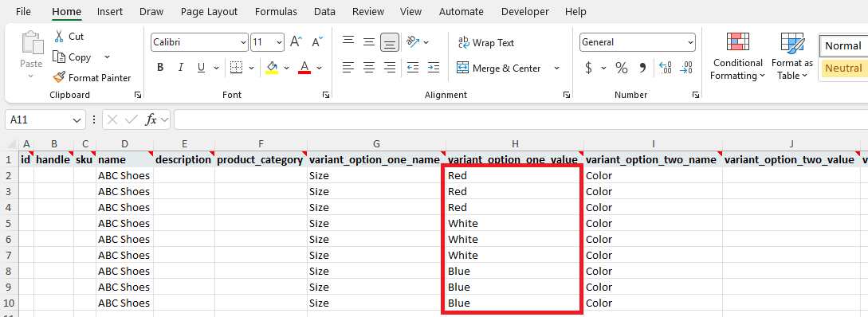The width and height of the screenshot is (868, 317).
Task: Open Font dialog launcher
Action: point(325,95)
